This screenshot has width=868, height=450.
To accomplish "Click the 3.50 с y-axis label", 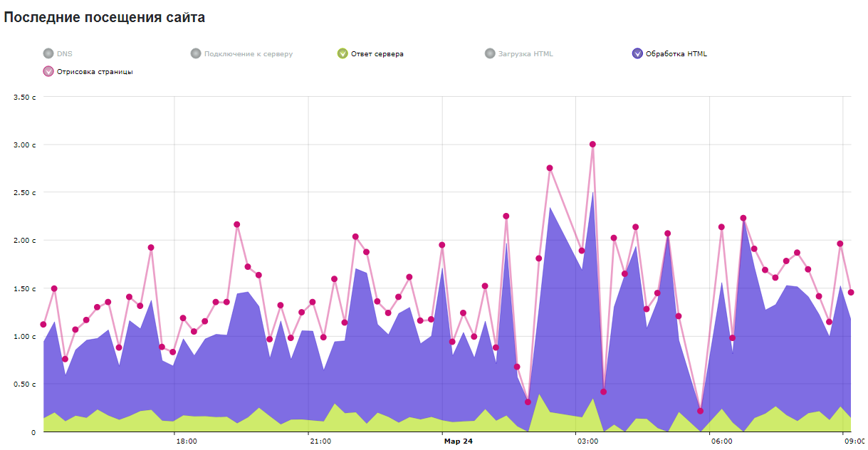I will point(25,97).
